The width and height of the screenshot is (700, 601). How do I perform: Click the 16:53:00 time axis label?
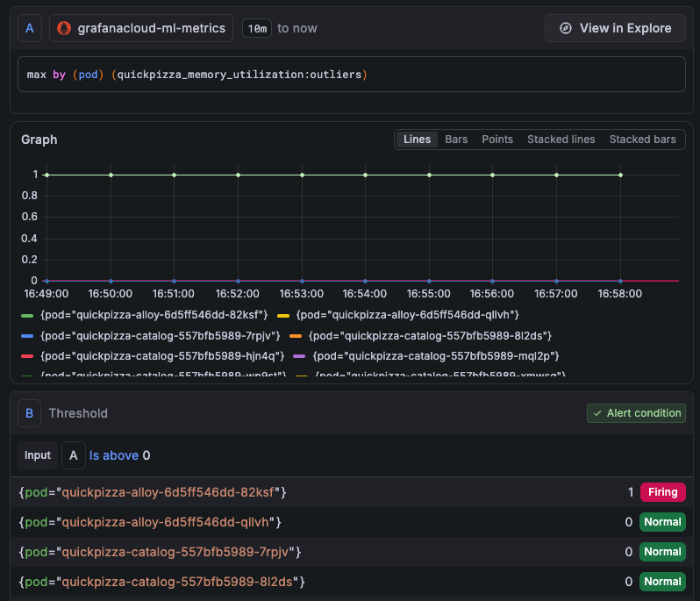[302, 294]
